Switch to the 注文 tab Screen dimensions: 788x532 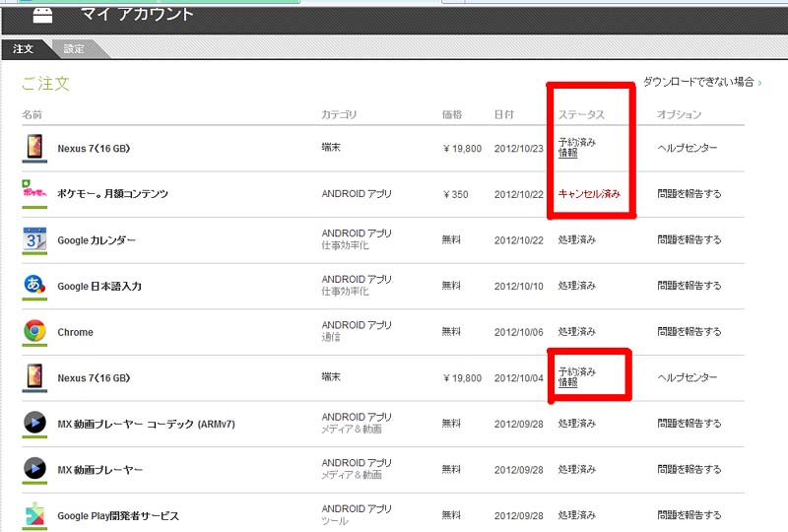(x=23, y=49)
